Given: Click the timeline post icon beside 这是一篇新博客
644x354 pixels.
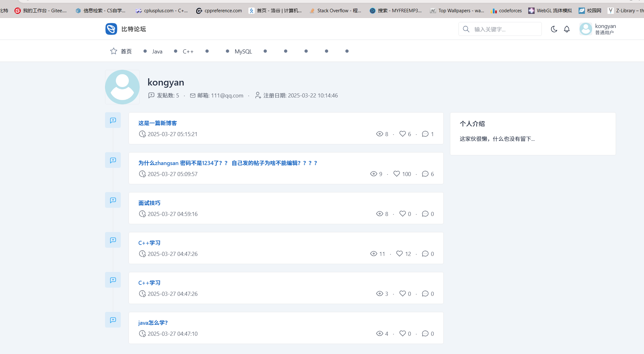Looking at the screenshot, I should coord(113,120).
